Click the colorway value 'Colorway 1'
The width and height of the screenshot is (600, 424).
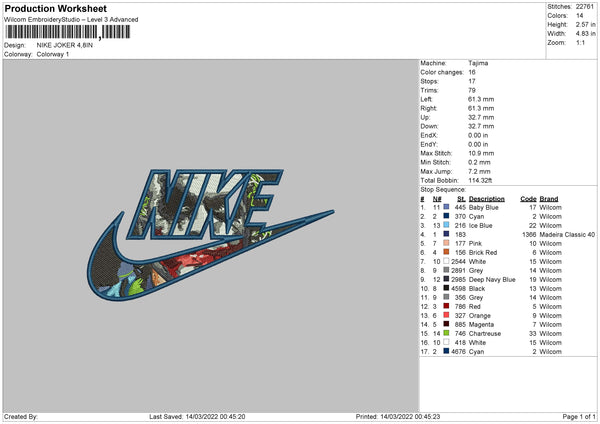(53, 54)
